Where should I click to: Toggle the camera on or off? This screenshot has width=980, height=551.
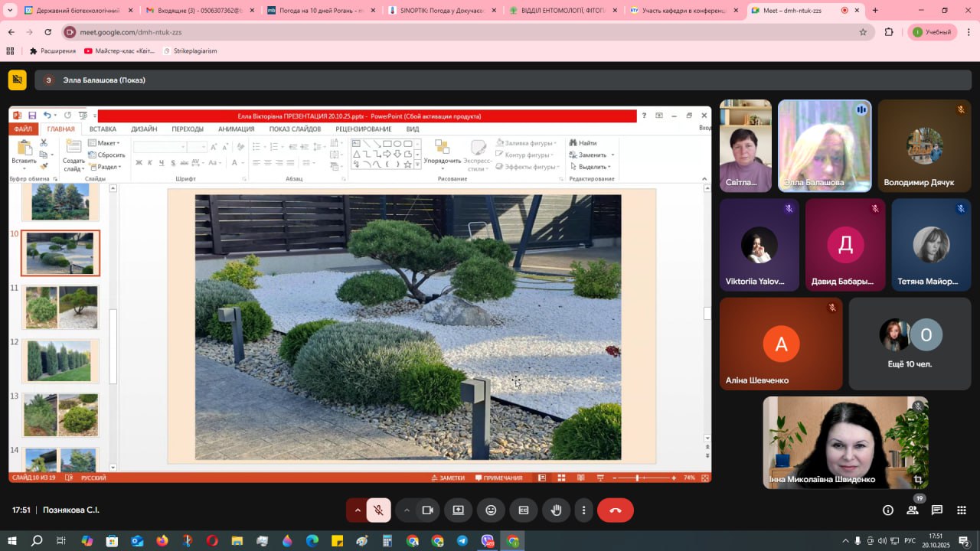[428, 510]
